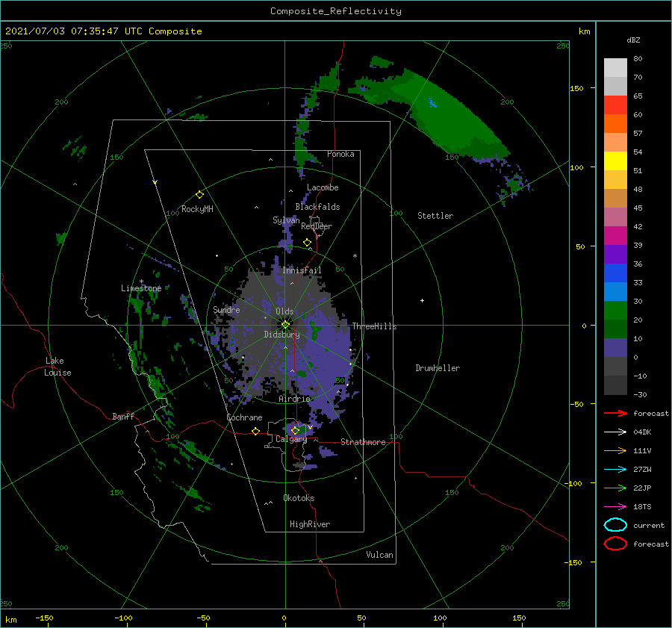
Task: Click the Blackfalds town label
Action: 317,207
